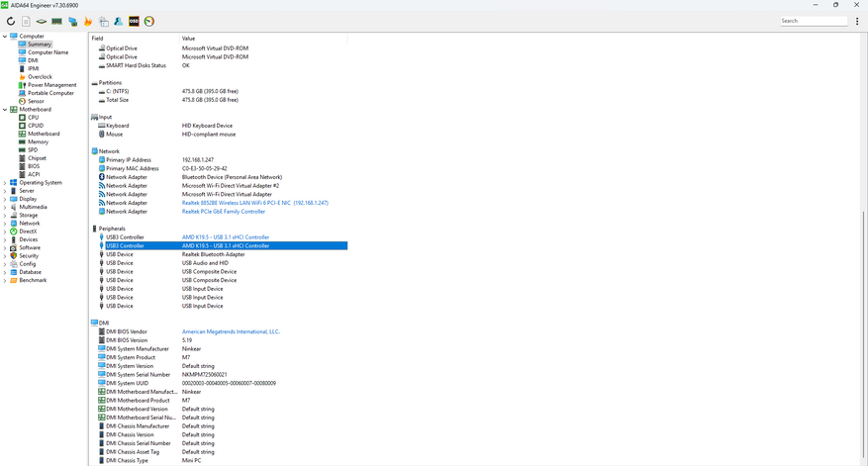Select the Software tree item
This screenshot has width=868, height=466.
click(x=30, y=247)
